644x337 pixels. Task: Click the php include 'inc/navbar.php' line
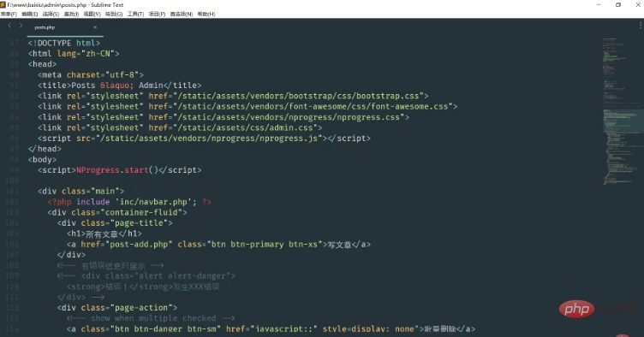tap(129, 202)
